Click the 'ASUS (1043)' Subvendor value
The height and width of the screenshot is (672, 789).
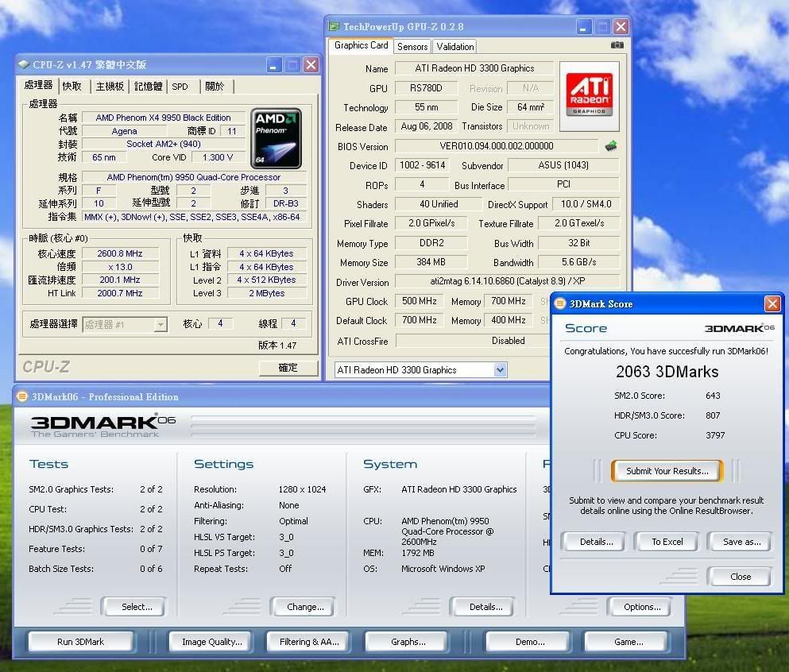click(563, 165)
